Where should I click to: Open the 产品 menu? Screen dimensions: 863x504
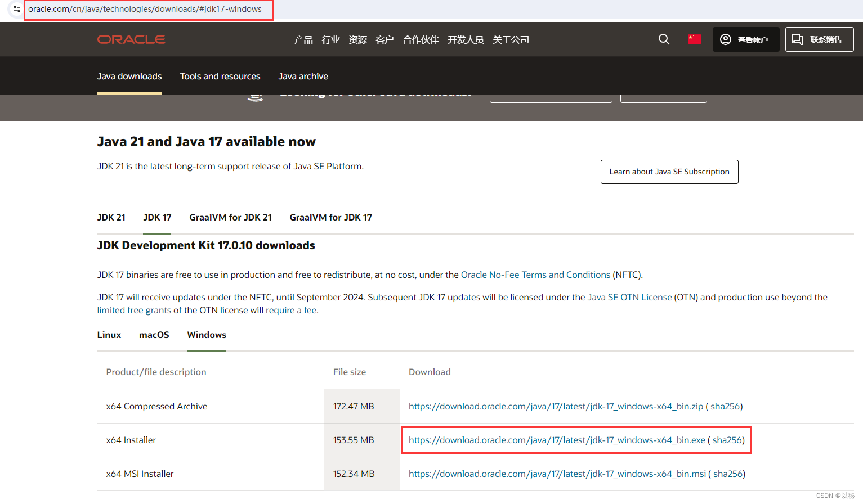coord(303,40)
